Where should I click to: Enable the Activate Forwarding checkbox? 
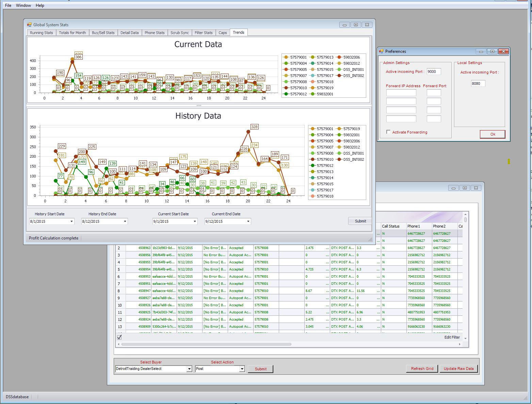click(388, 132)
